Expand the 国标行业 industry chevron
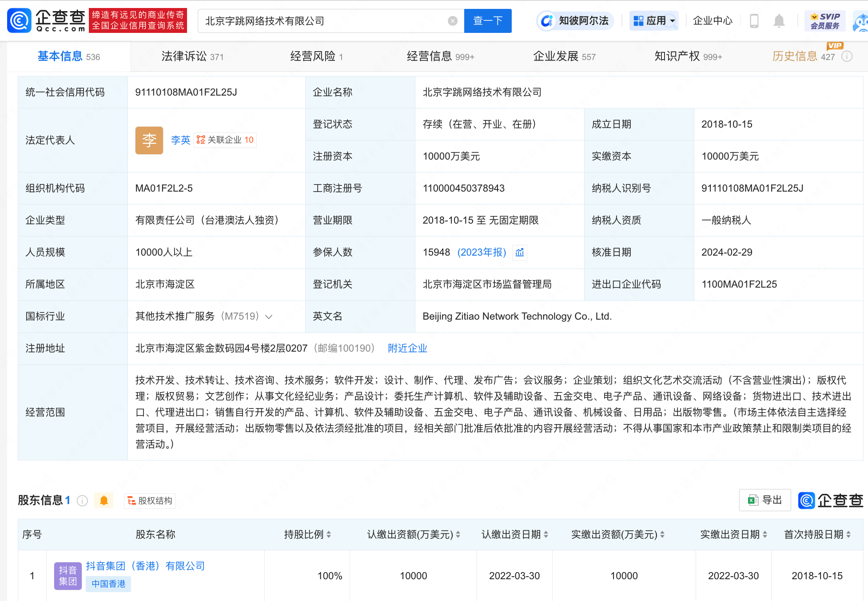Viewport: 868px width, 601px height. [269, 317]
